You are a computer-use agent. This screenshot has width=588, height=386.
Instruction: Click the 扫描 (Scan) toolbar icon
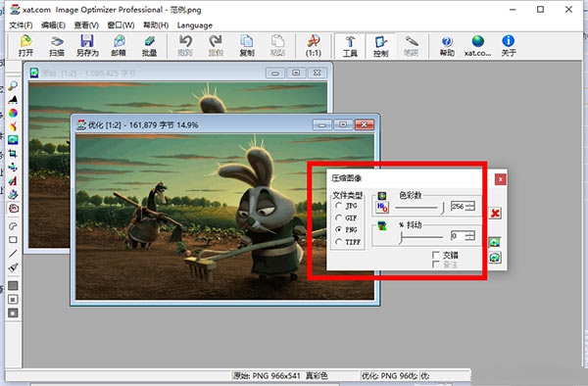[x=57, y=46]
